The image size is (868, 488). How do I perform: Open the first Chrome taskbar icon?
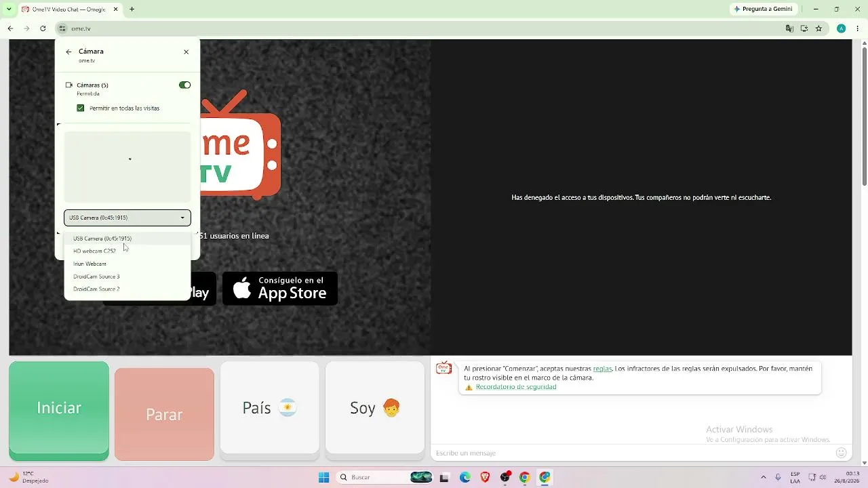coord(525,477)
